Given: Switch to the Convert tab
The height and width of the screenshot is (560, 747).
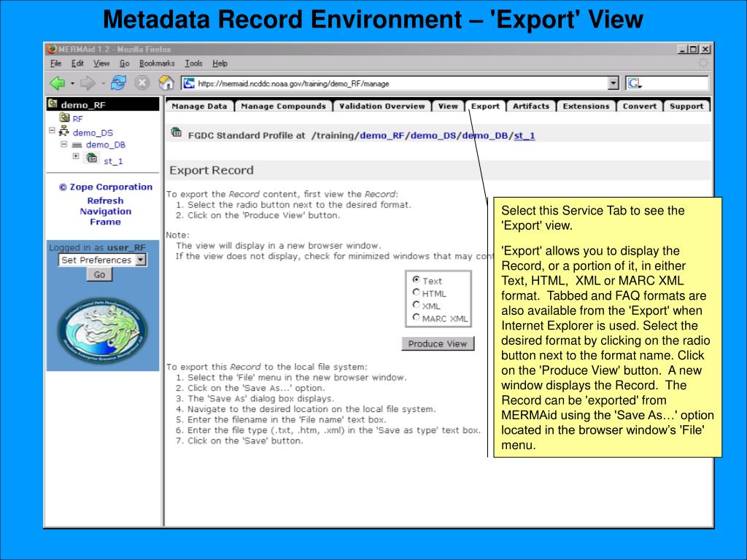Looking at the screenshot, I should [x=640, y=106].
